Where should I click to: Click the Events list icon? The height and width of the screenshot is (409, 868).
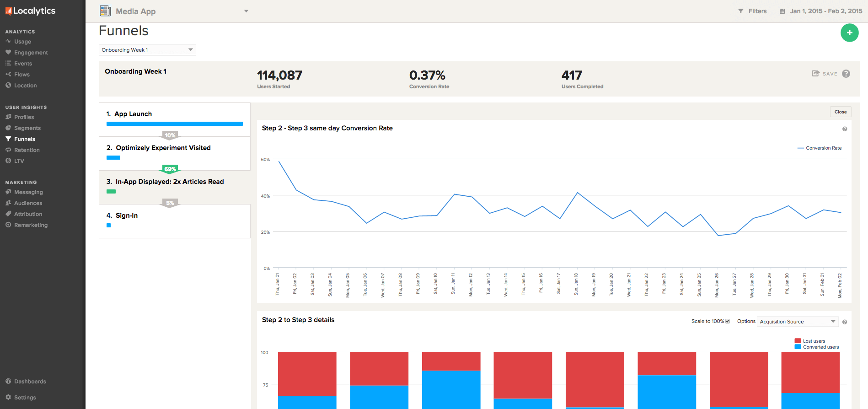(x=8, y=63)
